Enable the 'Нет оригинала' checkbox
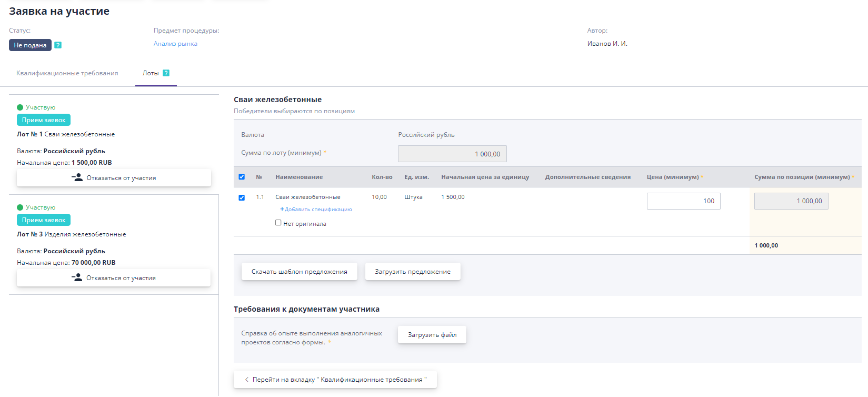Image resolution: width=868 pixels, height=397 pixels. click(278, 223)
